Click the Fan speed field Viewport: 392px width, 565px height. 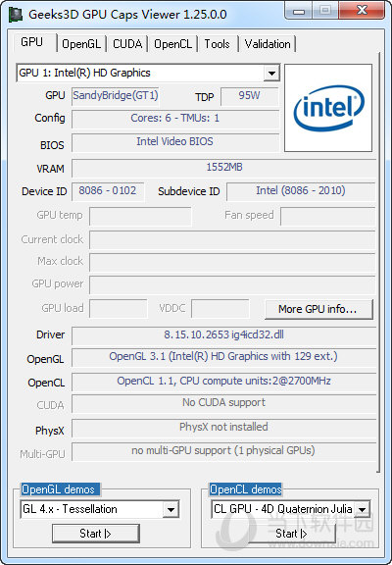(x=328, y=216)
